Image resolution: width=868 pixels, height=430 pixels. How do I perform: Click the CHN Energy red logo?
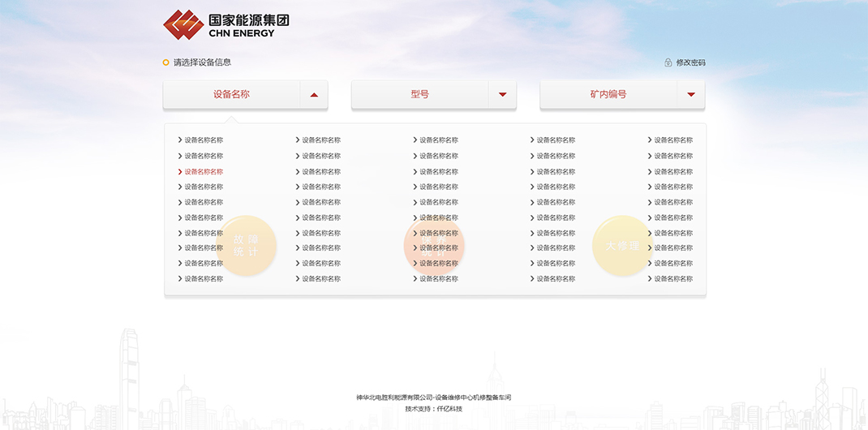pyautogui.click(x=183, y=24)
